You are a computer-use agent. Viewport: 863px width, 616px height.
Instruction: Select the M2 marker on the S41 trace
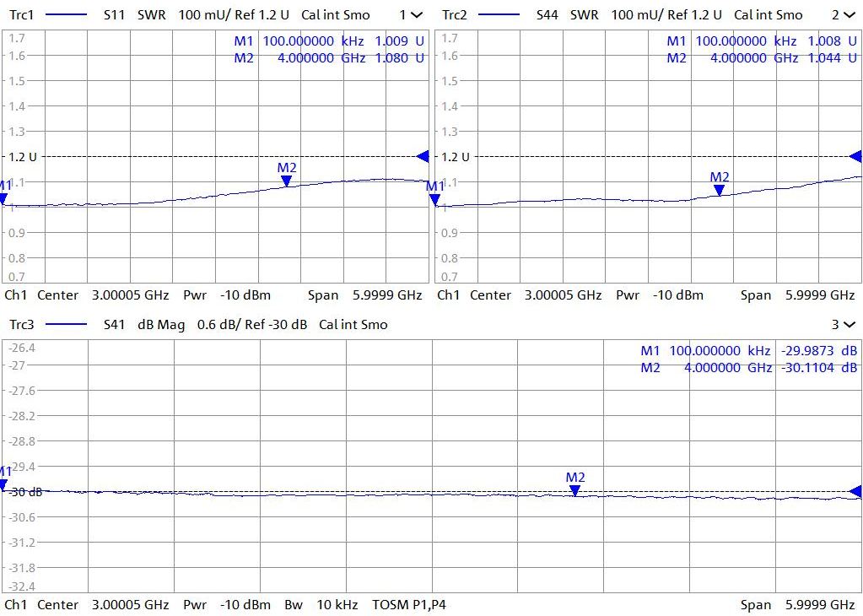pyautogui.click(x=574, y=489)
